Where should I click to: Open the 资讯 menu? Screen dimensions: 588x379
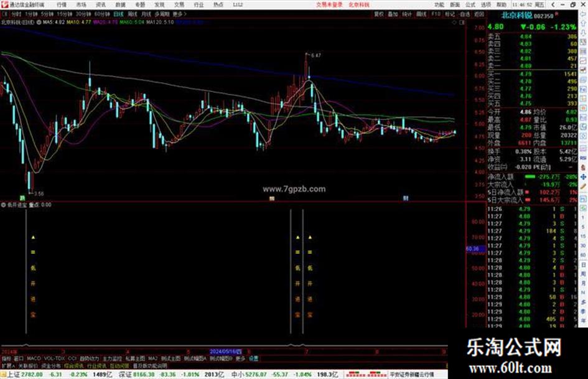[101, 5]
